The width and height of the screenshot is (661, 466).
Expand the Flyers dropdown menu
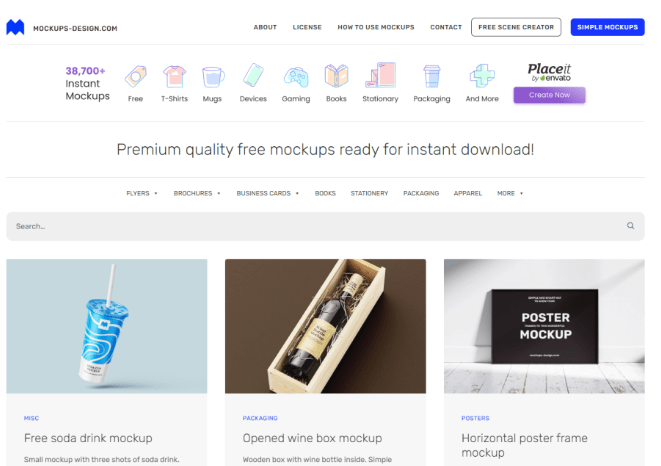coord(142,193)
